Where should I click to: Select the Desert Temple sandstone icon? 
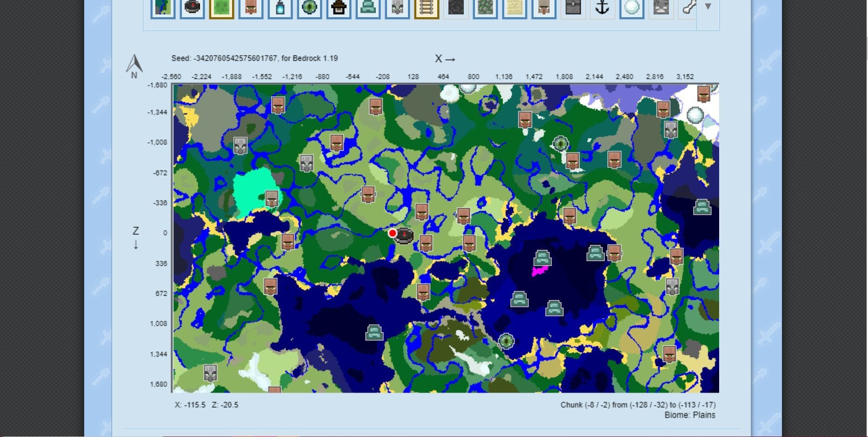[x=514, y=8]
